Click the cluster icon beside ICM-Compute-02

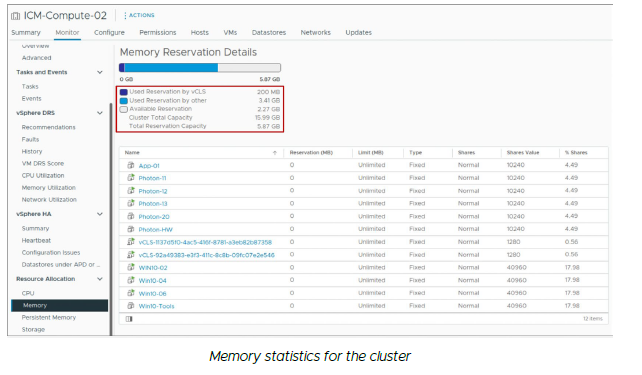point(16,16)
